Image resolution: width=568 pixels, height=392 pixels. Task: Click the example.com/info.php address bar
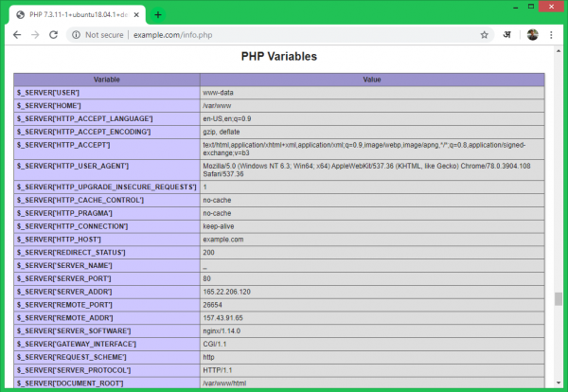[284, 34]
